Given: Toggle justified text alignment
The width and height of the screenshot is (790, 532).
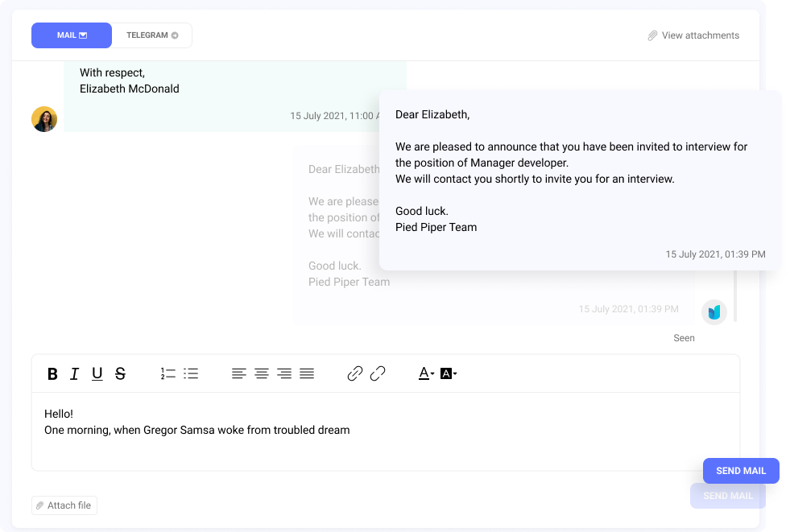Looking at the screenshot, I should (x=307, y=373).
